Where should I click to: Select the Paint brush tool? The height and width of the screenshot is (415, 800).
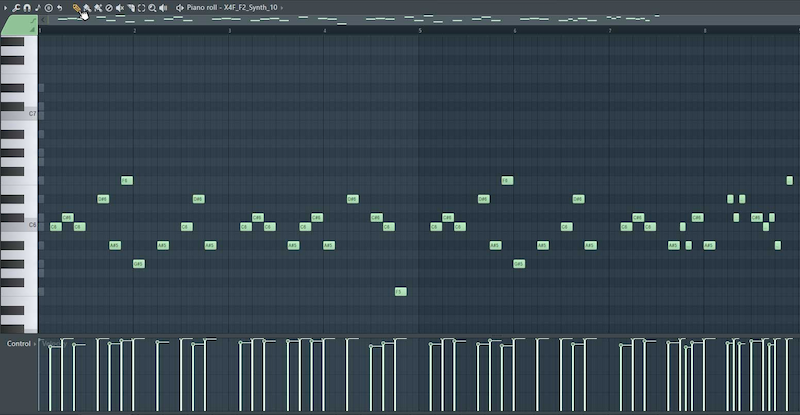(87, 7)
